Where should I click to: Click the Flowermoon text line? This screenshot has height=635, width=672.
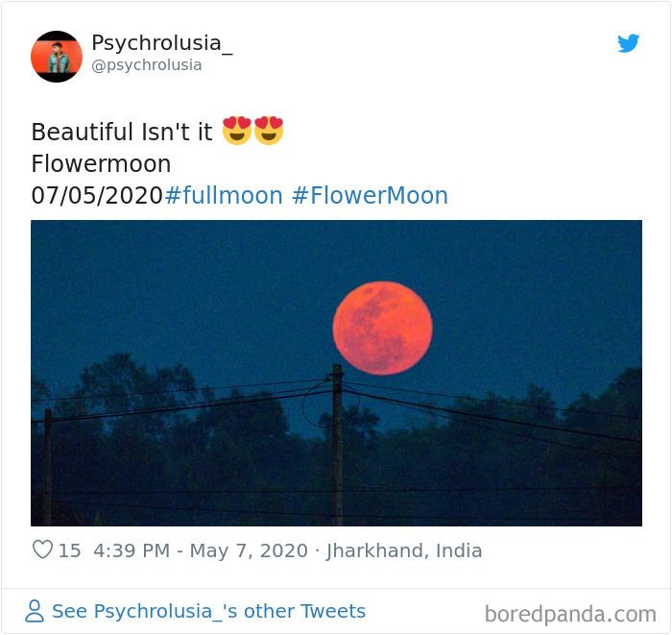(101, 163)
